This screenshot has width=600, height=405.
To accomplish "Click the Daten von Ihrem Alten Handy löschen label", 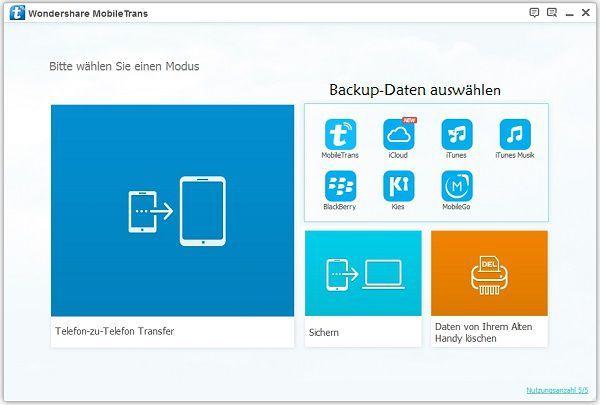I will tap(484, 333).
